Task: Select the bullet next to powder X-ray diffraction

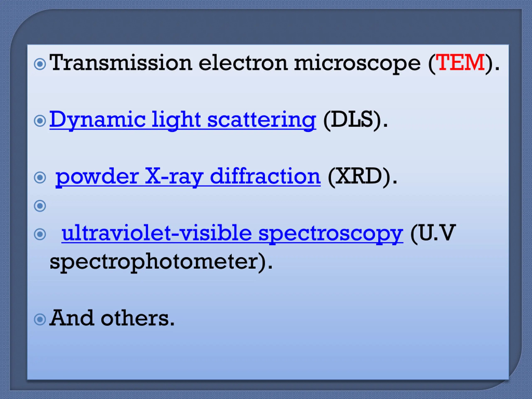Action: point(40,178)
